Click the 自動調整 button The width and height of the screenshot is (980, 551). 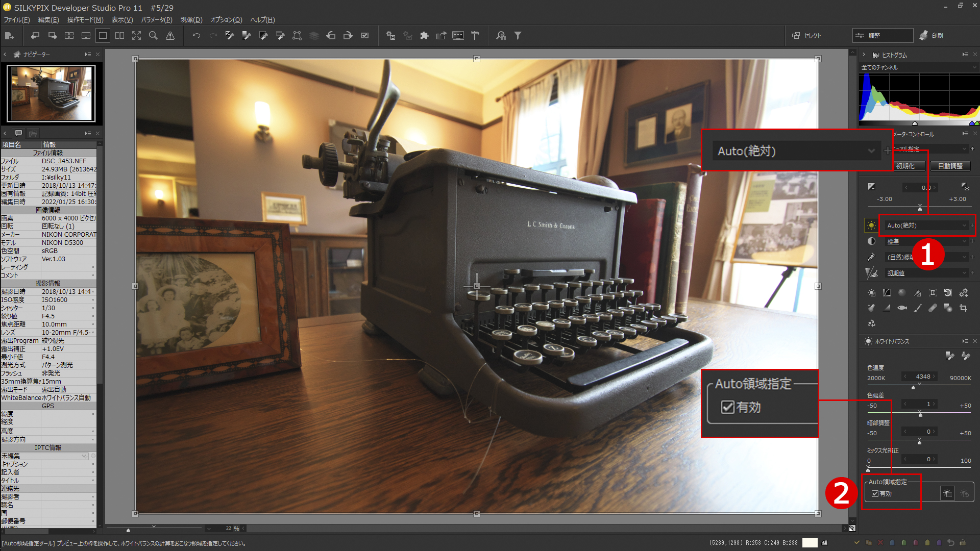point(950,166)
